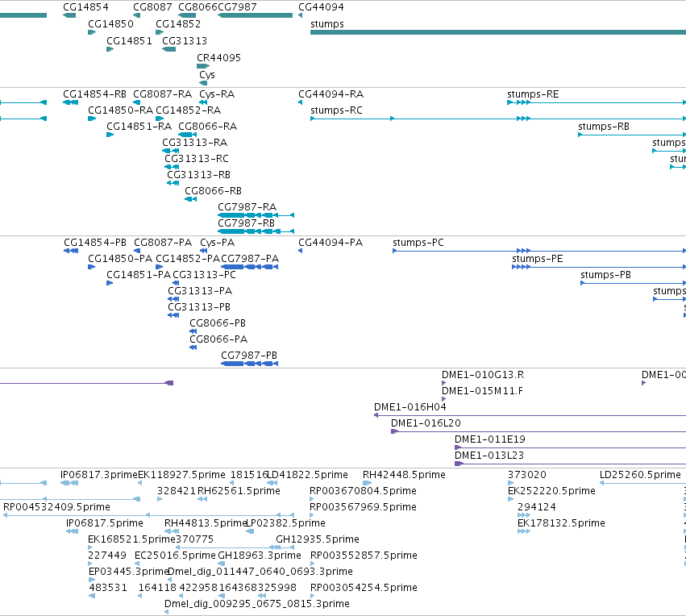Click the CG31313-RC transcript label
The image size is (686, 616).
coord(197,159)
